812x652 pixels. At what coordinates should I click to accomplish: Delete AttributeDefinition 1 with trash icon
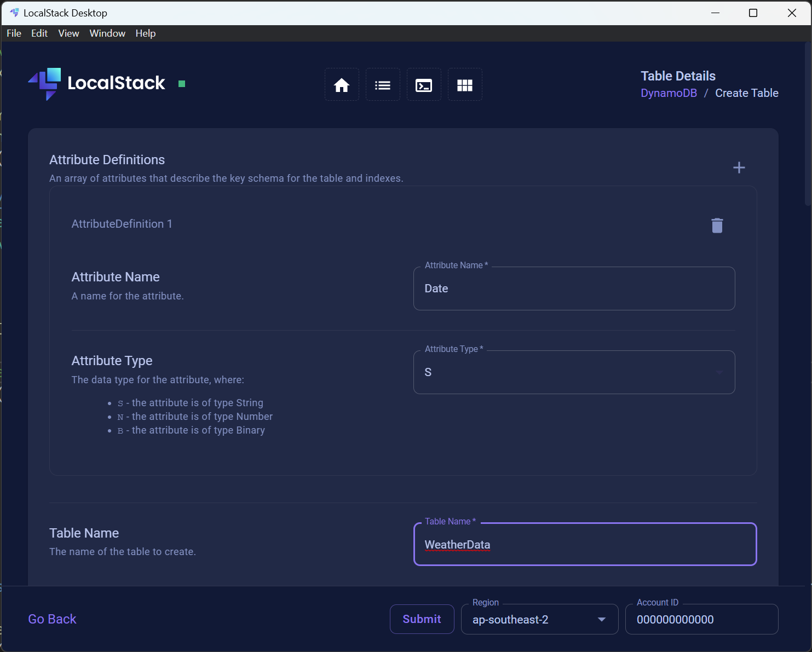coord(717,226)
